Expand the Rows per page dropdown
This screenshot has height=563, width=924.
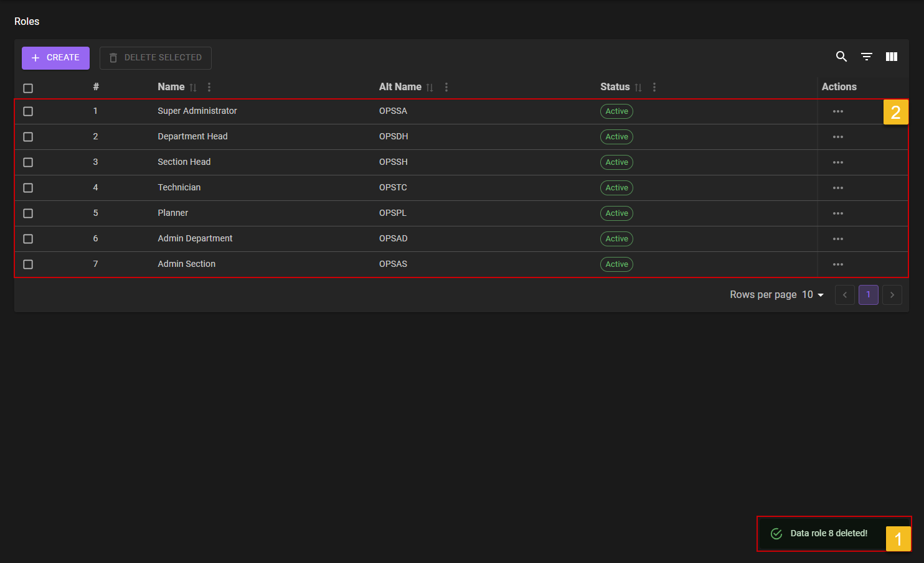click(x=813, y=295)
